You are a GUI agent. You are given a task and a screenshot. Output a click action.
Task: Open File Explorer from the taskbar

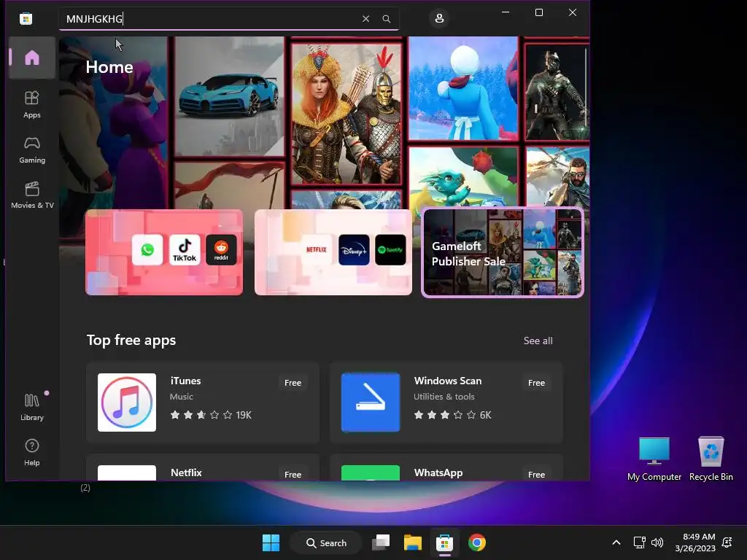413,542
